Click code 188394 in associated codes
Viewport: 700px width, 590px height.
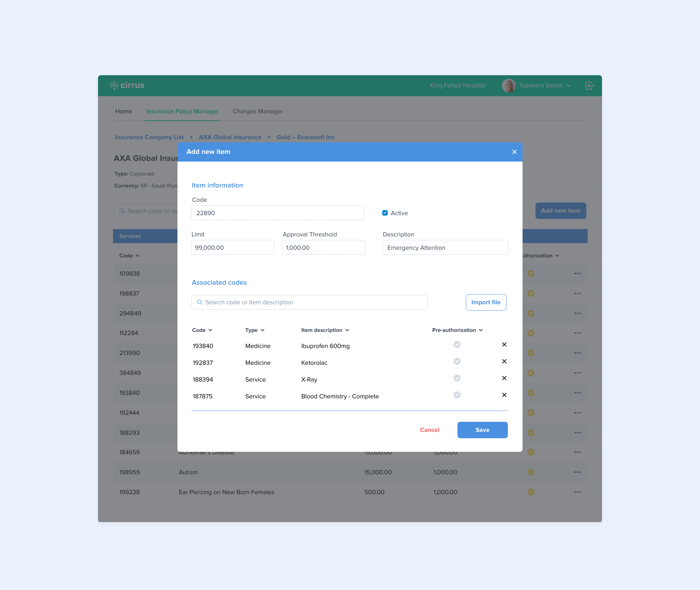click(203, 379)
